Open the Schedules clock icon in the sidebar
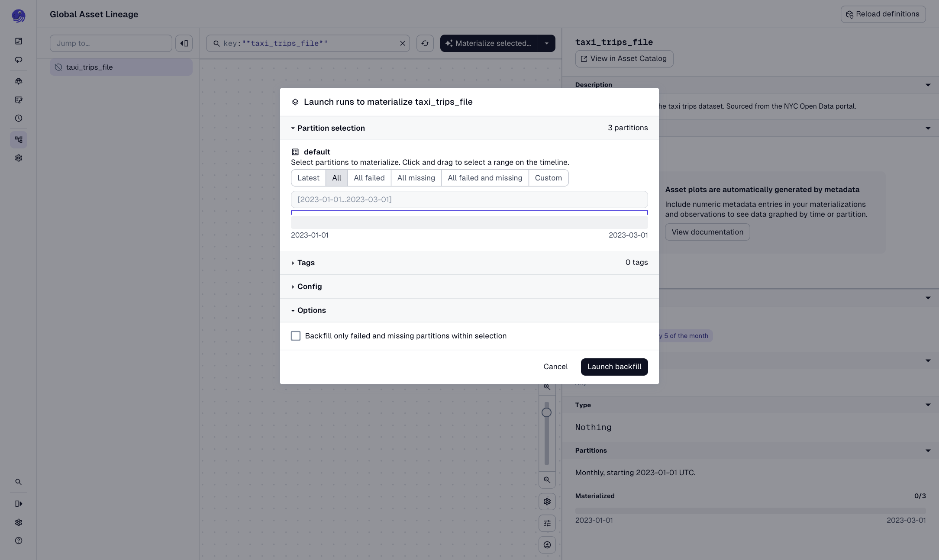Viewport: 939px width, 560px height. pos(19,118)
